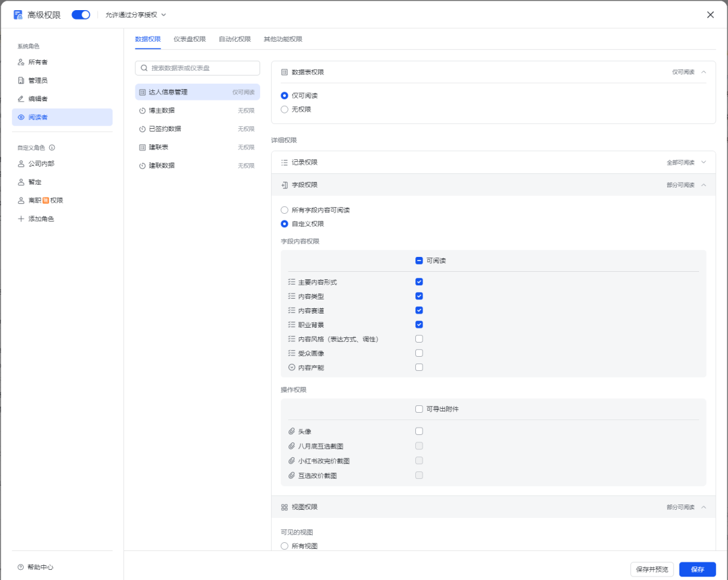
Task: Toggle the 可阅读 header checkbox
Action: 419,260
